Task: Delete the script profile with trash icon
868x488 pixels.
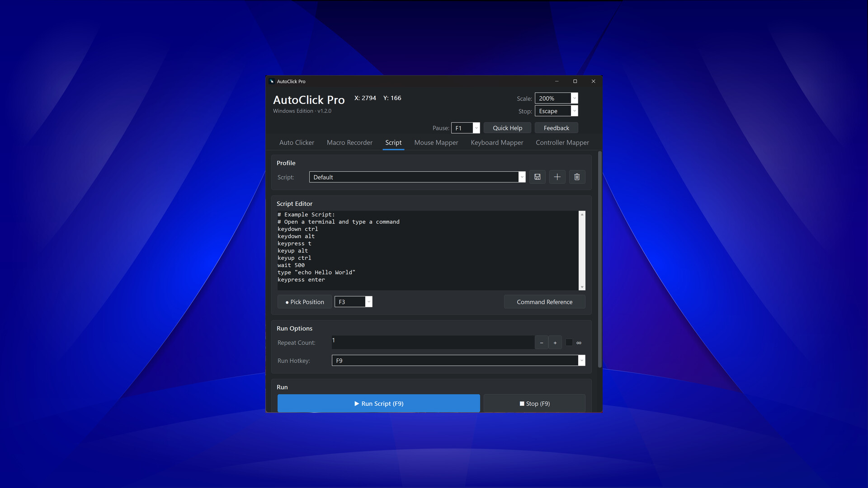Action: 577,177
